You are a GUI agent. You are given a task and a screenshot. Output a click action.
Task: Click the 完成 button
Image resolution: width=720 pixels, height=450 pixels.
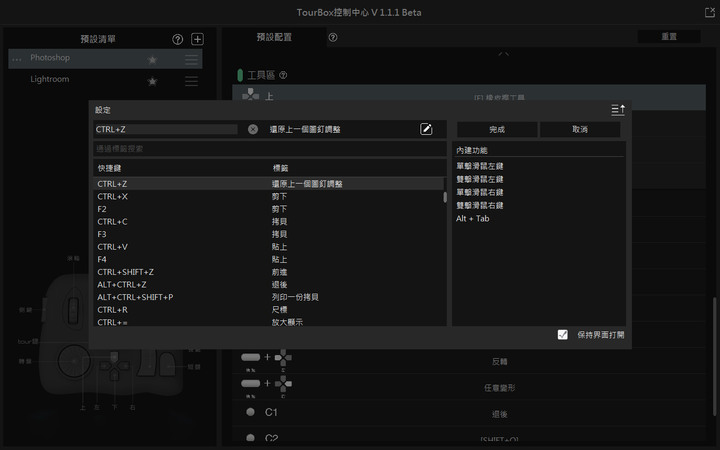tap(497, 129)
